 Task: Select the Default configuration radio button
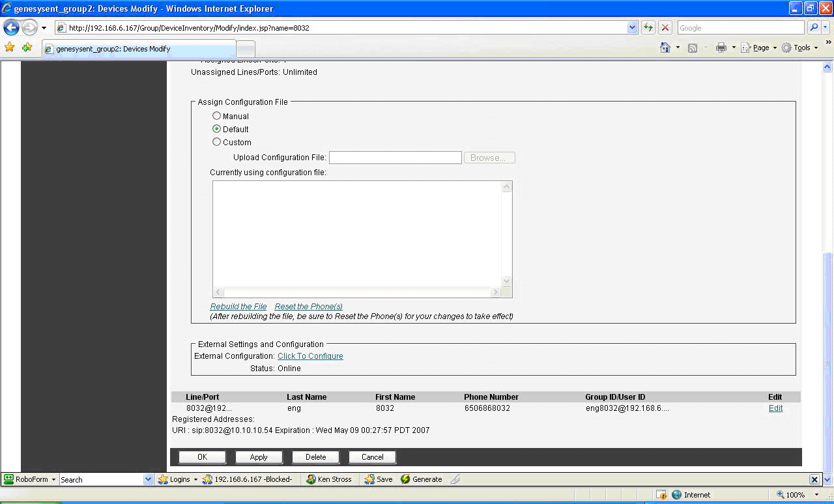coord(217,129)
